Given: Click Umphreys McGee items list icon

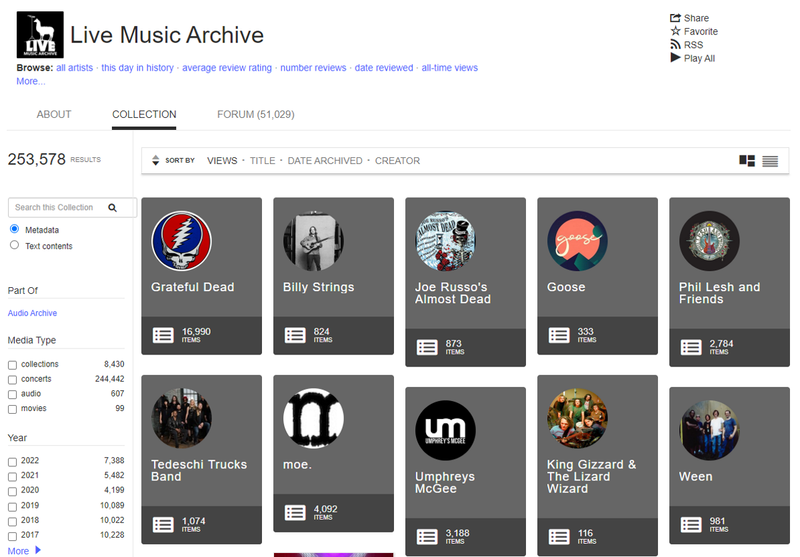Looking at the screenshot, I should 427,537.
